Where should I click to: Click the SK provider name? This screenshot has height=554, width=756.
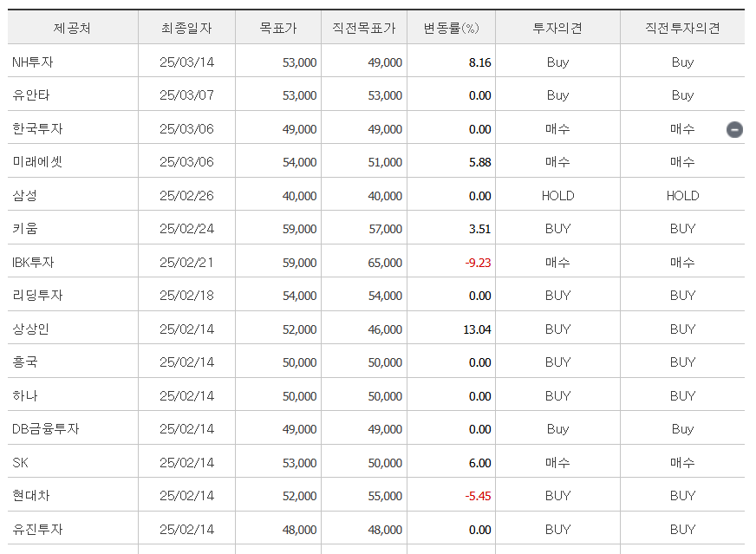tap(20, 462)
